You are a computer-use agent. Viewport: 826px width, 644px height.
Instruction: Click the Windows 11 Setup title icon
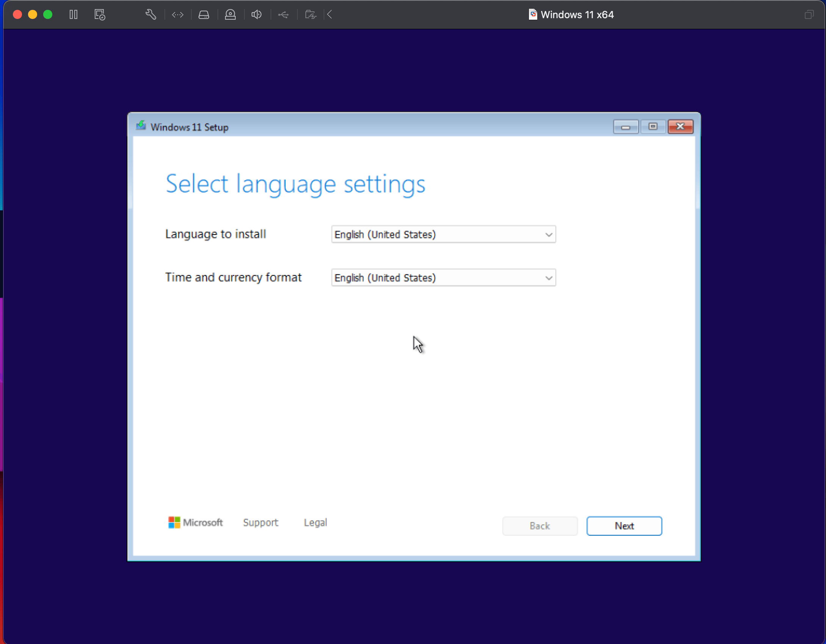[x=141, y=126]
